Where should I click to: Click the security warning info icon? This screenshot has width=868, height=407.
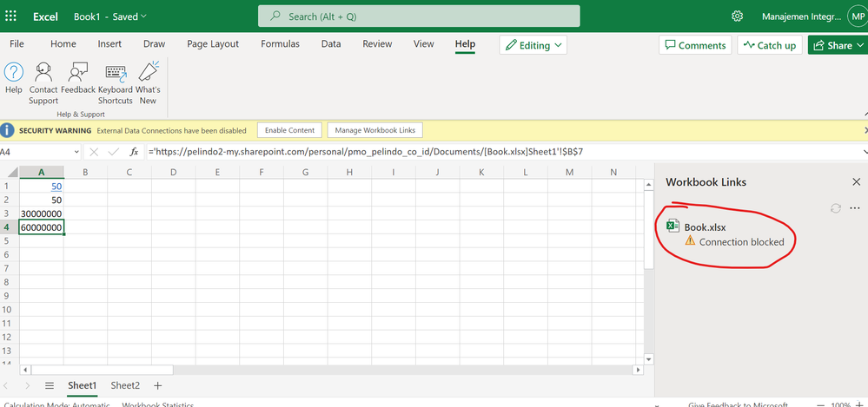(x=7, y=130)
